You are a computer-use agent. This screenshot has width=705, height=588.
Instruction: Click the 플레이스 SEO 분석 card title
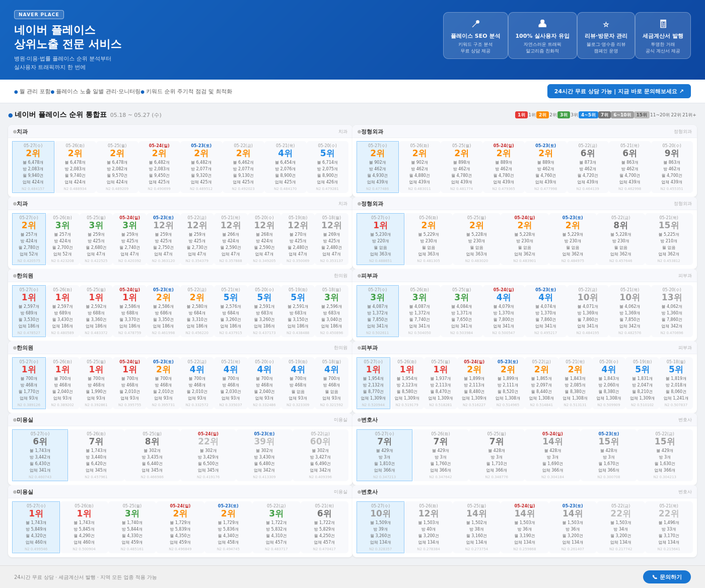tap(475, 36)
